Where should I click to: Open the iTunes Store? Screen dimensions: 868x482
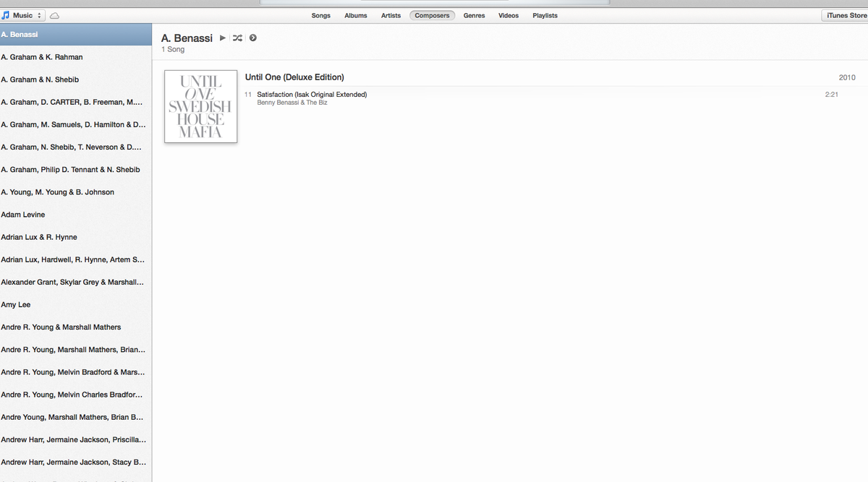(846, 15)
